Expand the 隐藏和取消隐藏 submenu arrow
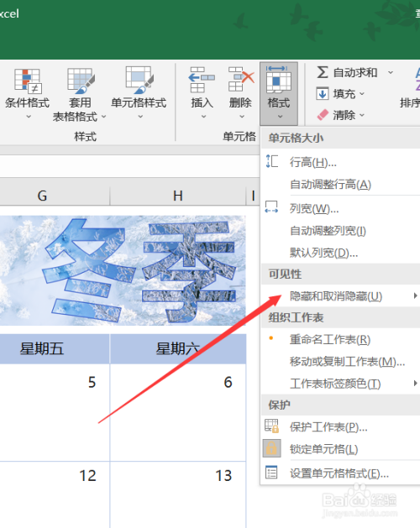420x528 pixels. (415, 295)
